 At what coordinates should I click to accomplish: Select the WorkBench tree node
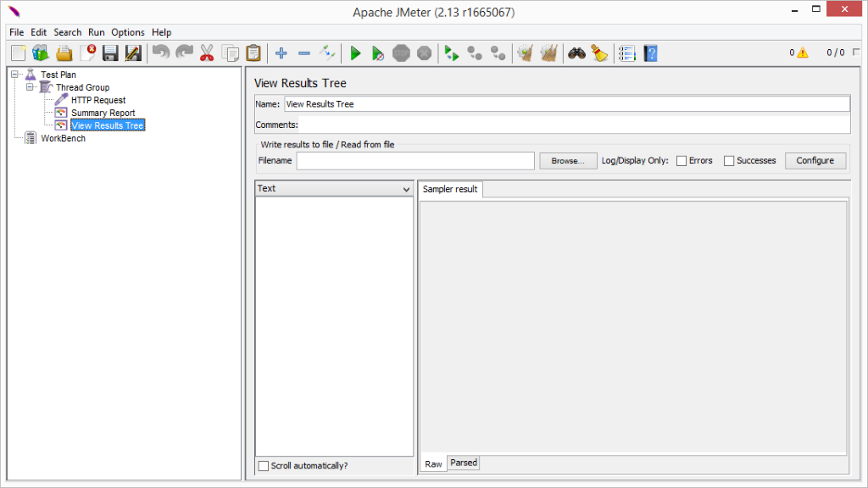coord(63,138)
